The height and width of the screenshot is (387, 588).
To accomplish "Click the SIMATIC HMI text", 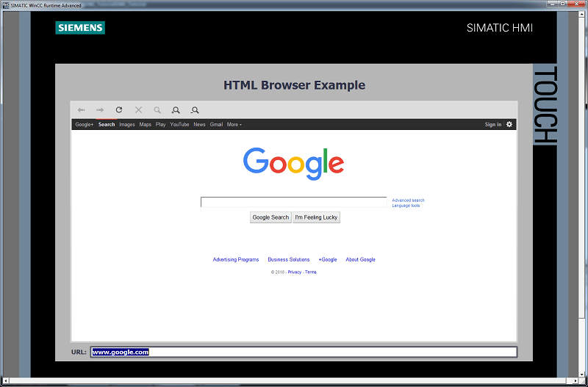I will click(500, 28).
